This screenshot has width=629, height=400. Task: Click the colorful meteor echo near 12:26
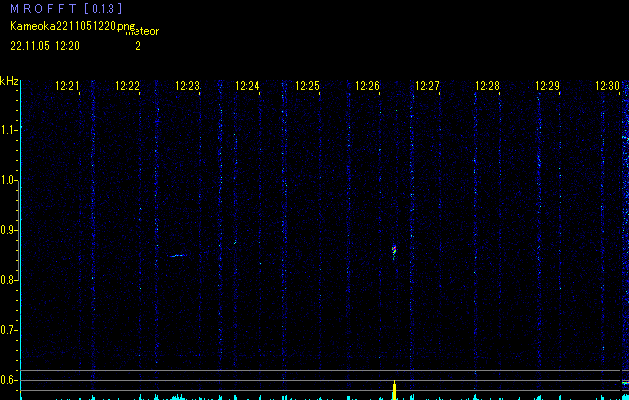point(394,252)
